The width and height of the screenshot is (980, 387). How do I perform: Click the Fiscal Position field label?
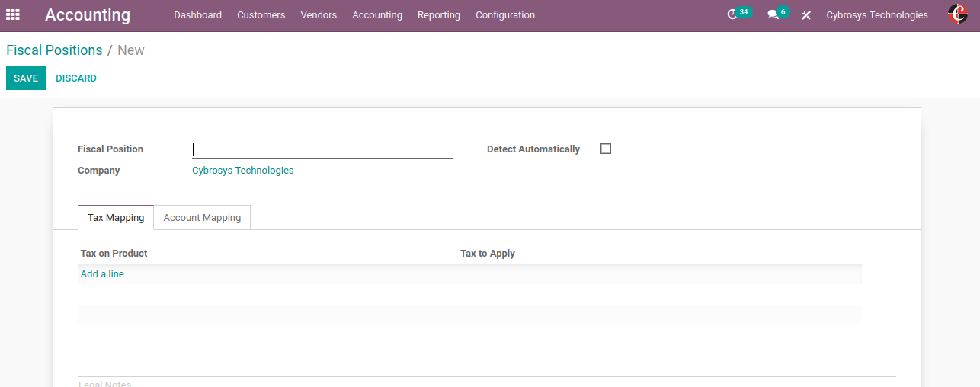pos(110,149)
